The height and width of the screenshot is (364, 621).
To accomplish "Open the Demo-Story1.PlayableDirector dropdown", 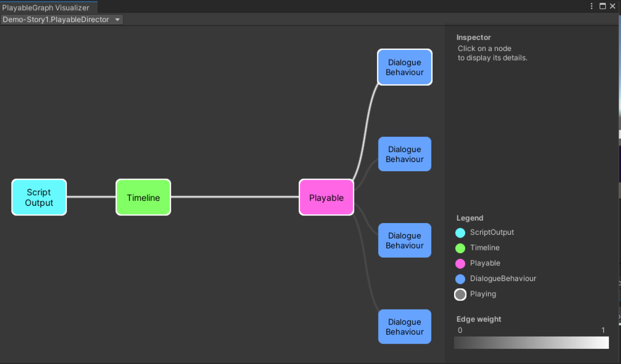I will tap(62, 20).
